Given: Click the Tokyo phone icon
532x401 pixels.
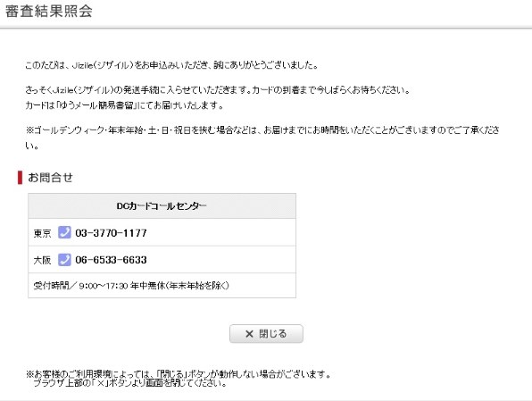Looking at the screenshot, I should click(64, 232).
